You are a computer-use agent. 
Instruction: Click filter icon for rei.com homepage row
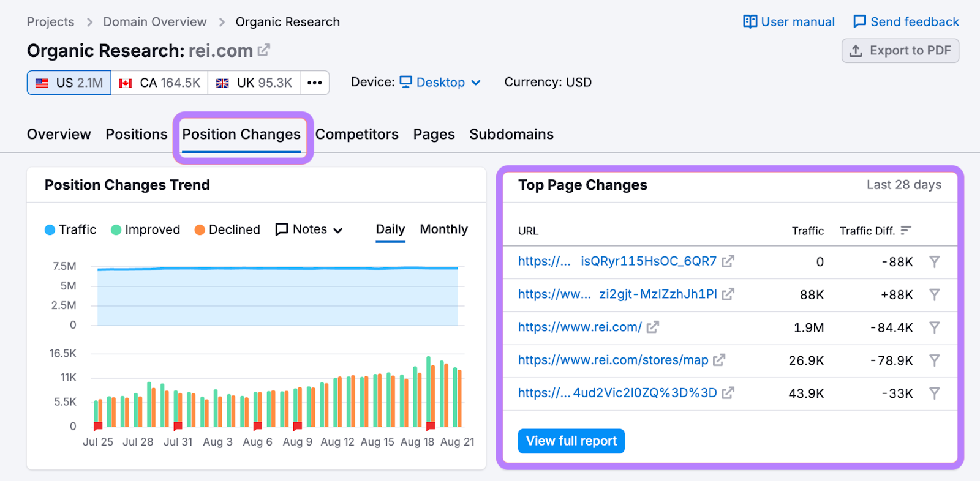pyautogui.click(x=934, y=328)
